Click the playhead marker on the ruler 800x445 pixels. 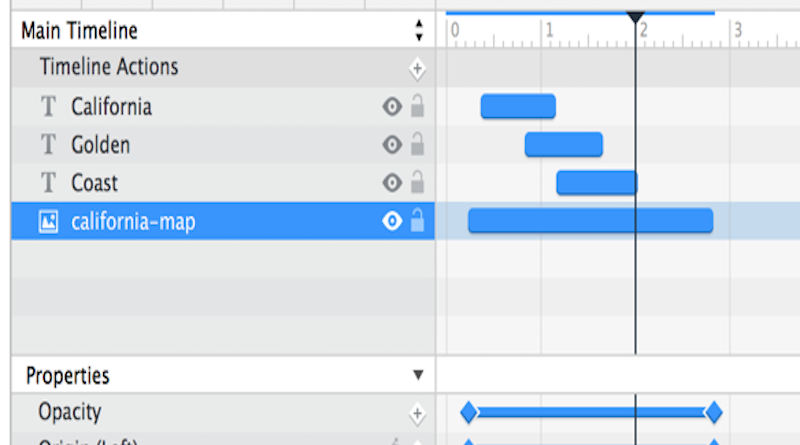tap(636, 17)
